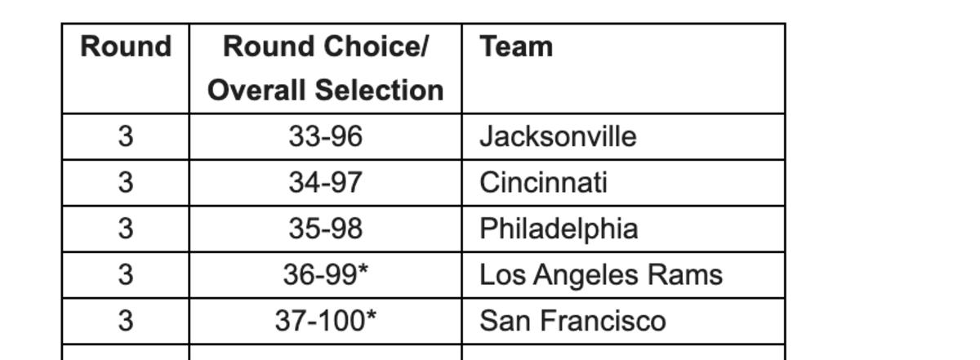This screenshot has width=980, height=360.
Task: Click the Round column header cell
Action: [x=126, y=47]
